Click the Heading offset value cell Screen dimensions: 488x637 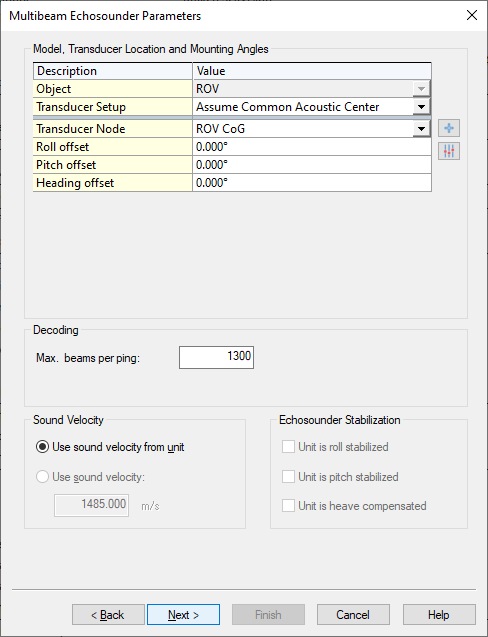[x=312, y=182]
